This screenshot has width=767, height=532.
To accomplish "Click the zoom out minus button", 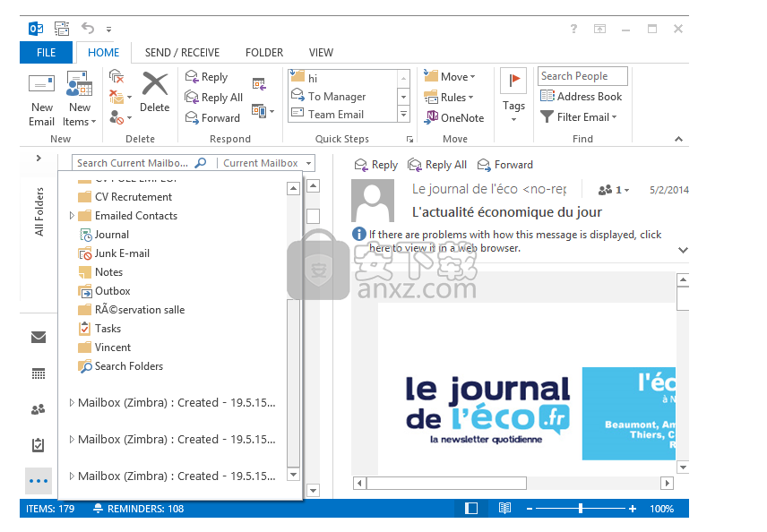I will click(x=530, y=509).
